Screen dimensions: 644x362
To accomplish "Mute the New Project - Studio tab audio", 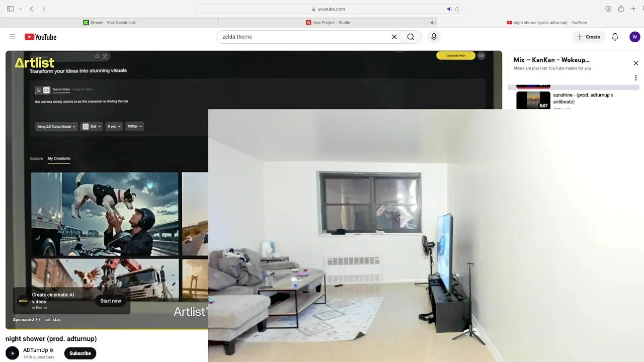I will click(432, 22).
